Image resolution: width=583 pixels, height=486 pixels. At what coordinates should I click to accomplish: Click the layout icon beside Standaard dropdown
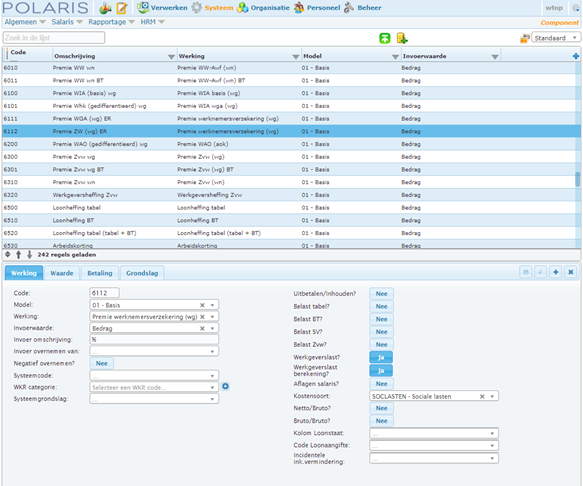point(525,38)
